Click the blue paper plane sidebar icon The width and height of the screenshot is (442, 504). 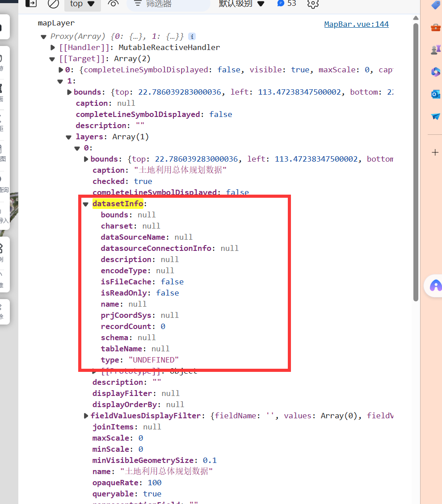(x=435, y=116)
